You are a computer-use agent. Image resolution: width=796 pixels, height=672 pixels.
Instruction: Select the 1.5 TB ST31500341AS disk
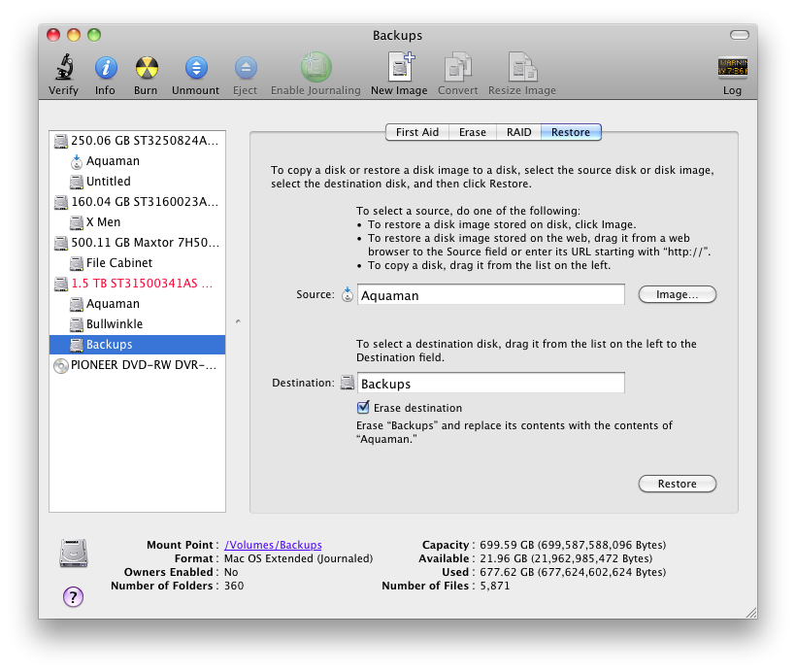point(137,283)
